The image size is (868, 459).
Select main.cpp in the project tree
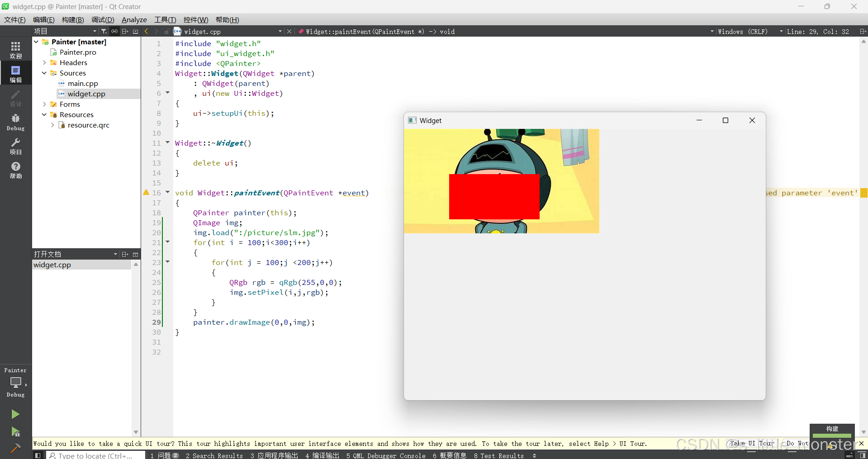tap(83, 83)
